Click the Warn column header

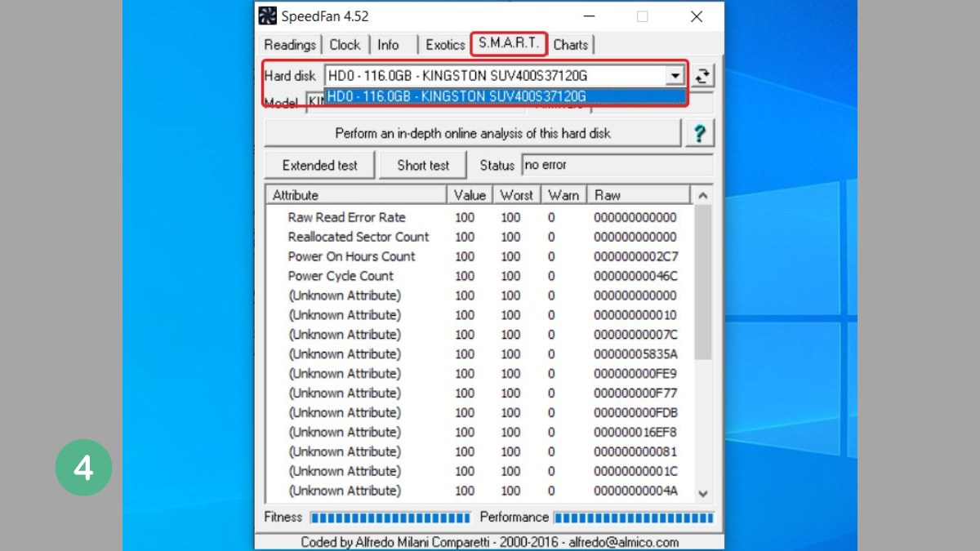[x=563, y=195]
